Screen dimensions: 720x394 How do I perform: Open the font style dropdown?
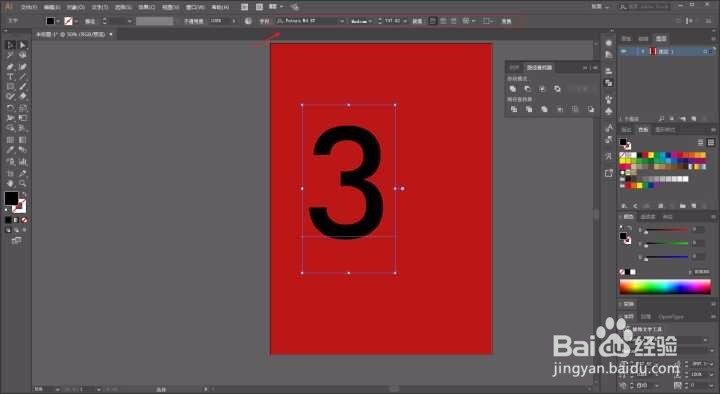point(370,21)
